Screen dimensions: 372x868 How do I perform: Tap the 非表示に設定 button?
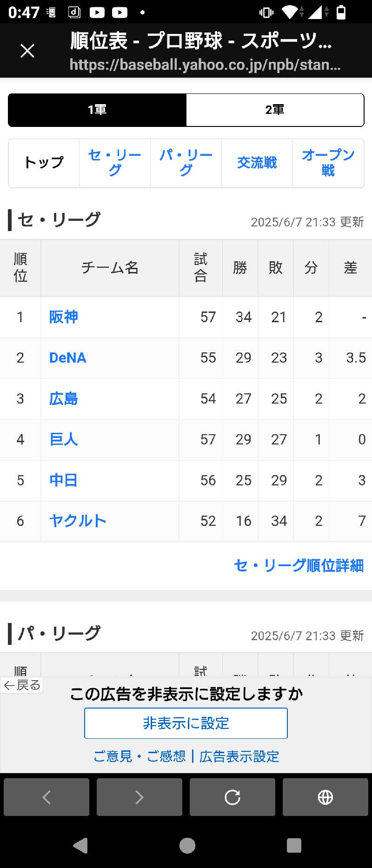[186, 723]
